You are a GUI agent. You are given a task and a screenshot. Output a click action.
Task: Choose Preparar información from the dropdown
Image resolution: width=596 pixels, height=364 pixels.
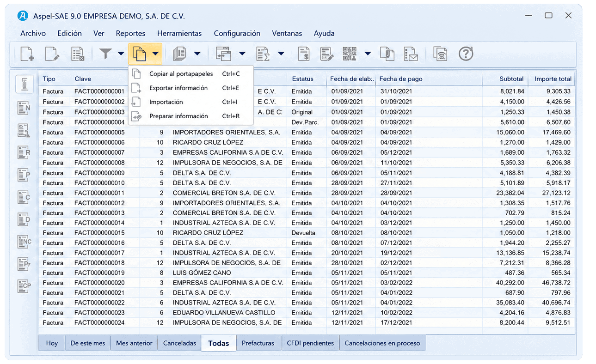coord(190,116)
